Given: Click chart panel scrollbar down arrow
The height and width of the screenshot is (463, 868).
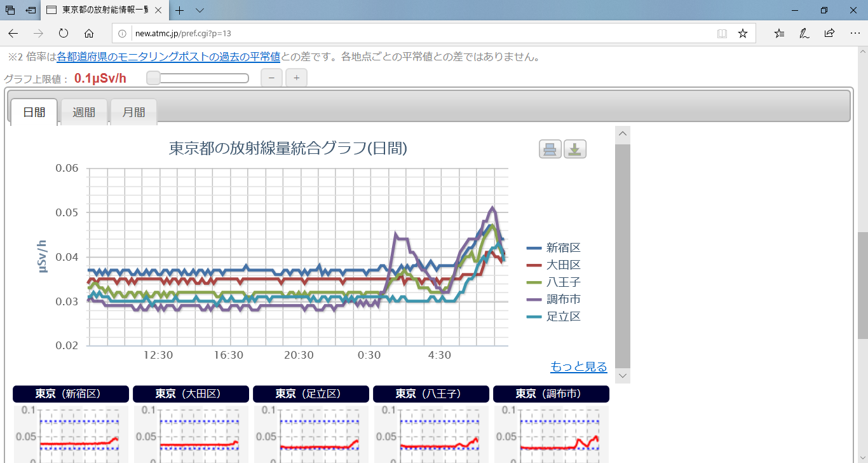Looking at the screenshot, I should pos(623,376).
